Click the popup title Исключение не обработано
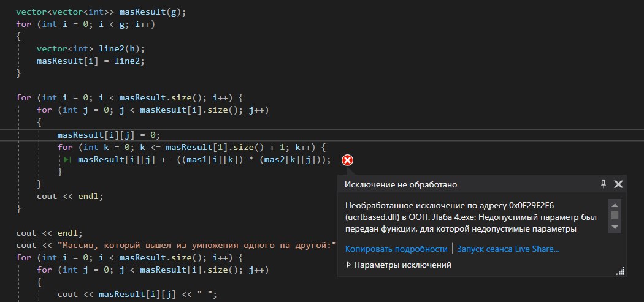644x302 pixels. (x=401, y=184)
